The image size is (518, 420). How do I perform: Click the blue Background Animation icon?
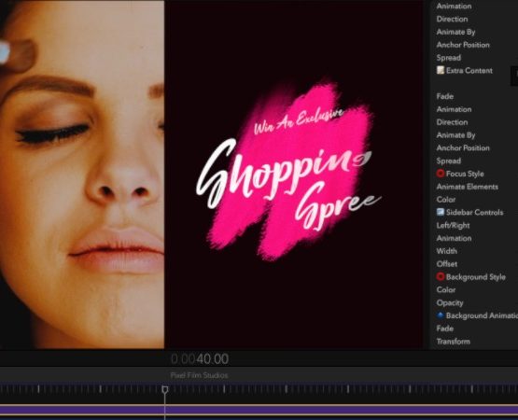(440, 315)
